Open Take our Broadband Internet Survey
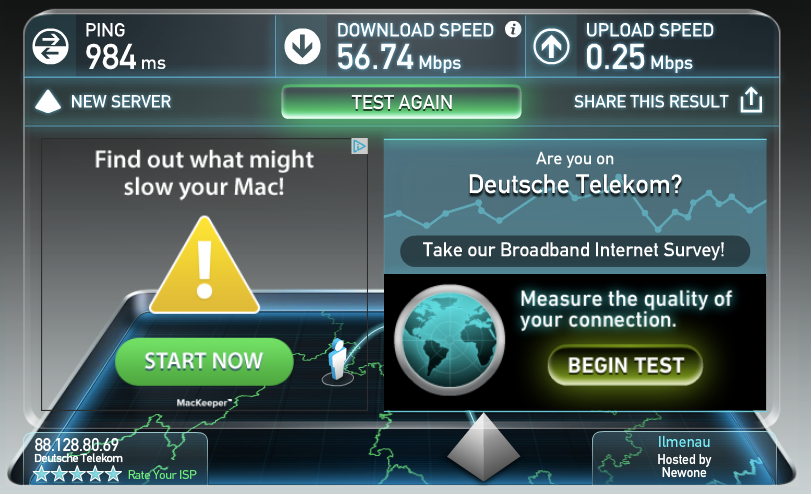This screenshot has width=811, height=494. (575, 250)
